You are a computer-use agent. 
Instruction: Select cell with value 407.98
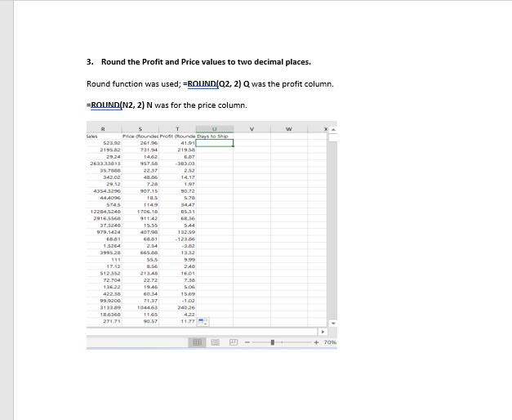pyautogui.click(x=140, y=232)
